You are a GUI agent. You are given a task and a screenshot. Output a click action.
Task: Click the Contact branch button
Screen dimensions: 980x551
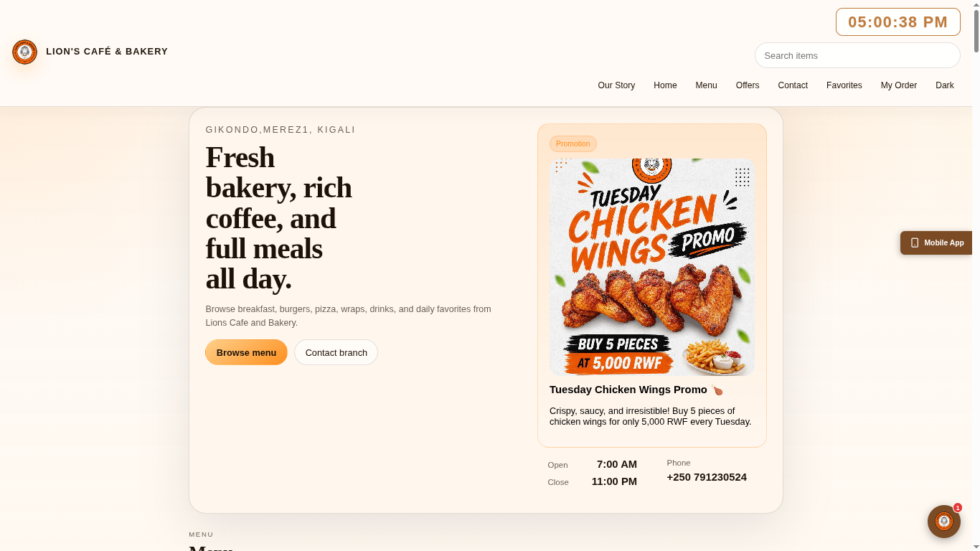pyautogui.click(x=336, y=352)
